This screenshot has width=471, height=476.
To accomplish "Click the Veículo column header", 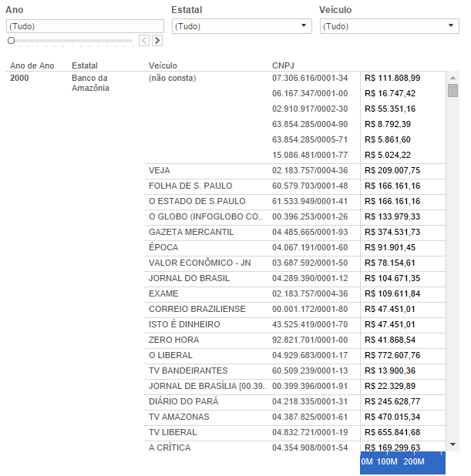I will tap(163, 65).
